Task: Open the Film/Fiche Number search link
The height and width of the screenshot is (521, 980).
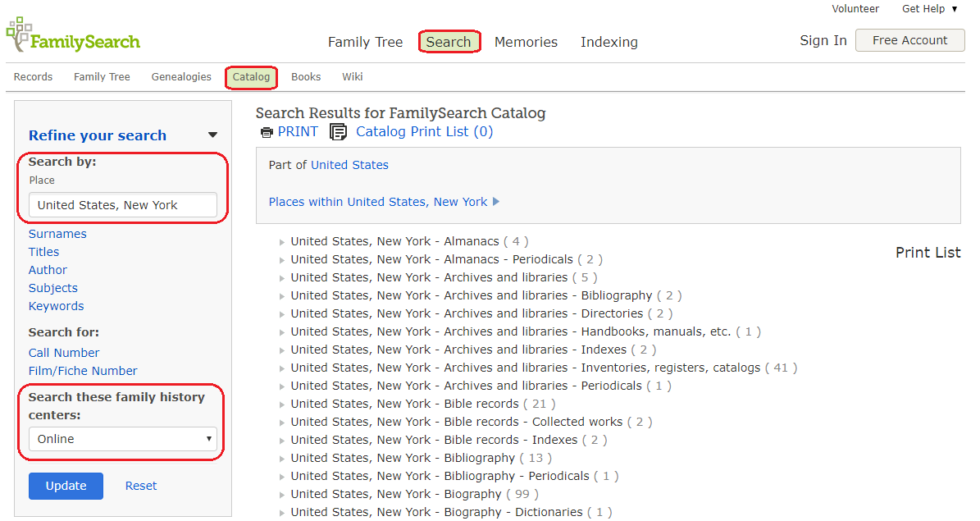Action: pos(83,371)
